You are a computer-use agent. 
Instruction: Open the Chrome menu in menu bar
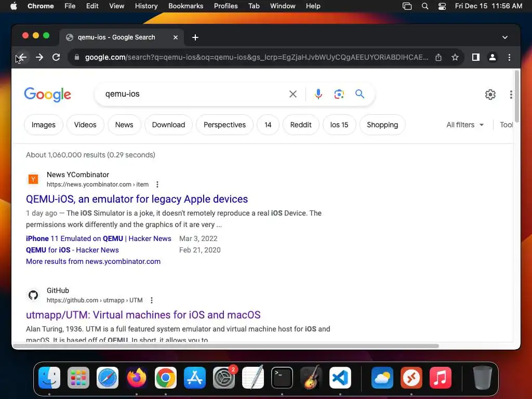tap(41, 6)
